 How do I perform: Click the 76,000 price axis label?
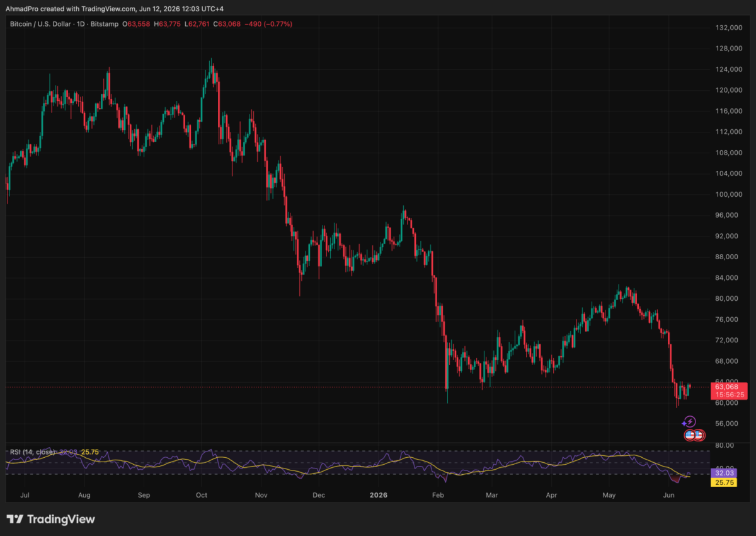tap(726, 319)
